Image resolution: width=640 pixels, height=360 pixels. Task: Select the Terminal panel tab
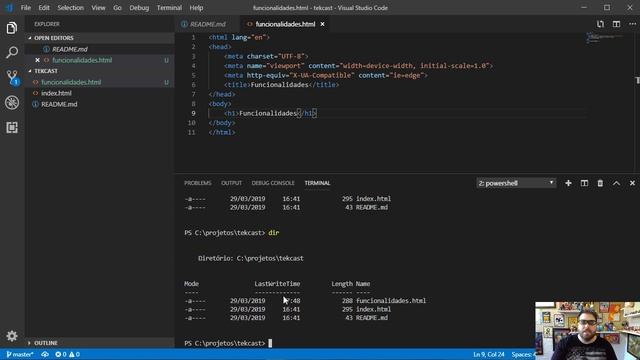coord(317,183)
